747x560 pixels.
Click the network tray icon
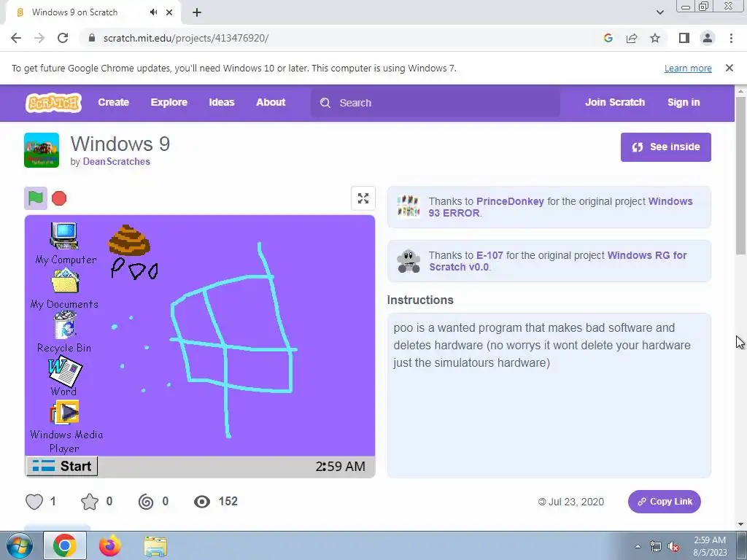[x=656, y=547]
